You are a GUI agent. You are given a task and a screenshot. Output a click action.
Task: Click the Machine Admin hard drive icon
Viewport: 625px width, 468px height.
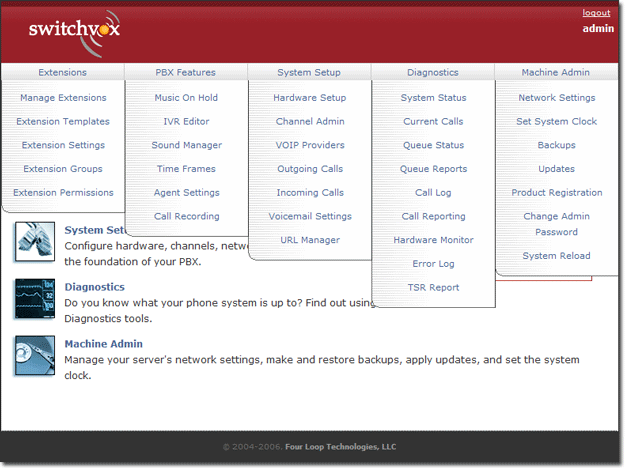tap(35, 355)
